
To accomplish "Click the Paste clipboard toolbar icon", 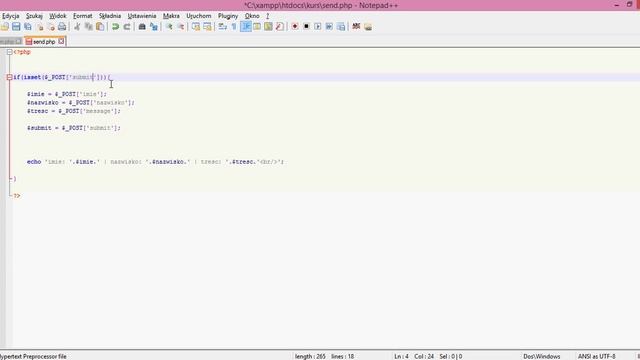I will pos(100,27).
